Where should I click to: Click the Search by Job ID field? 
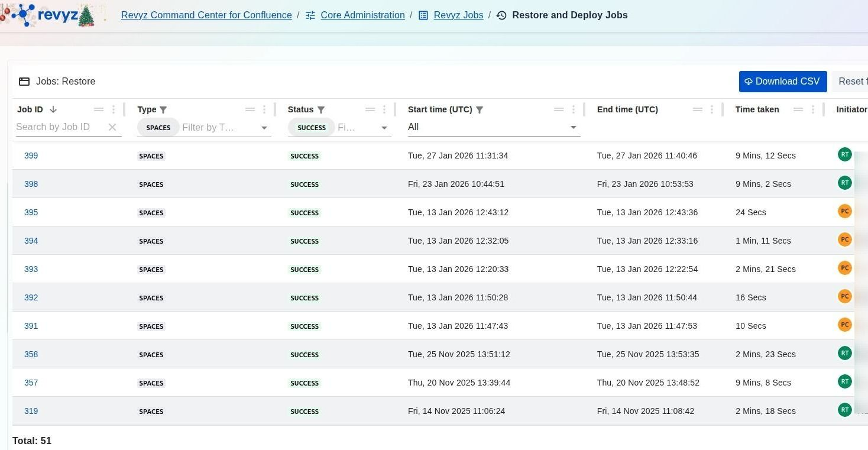[x=59, y=127]
